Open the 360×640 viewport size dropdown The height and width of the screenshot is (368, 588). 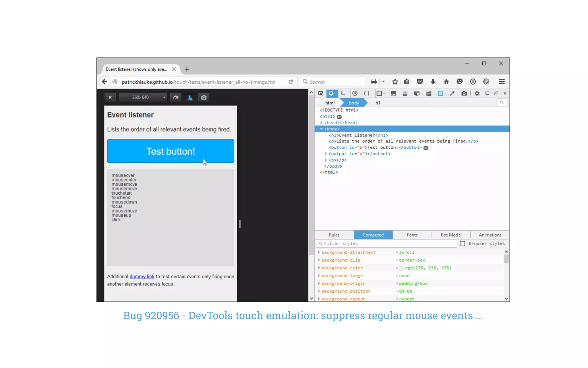pos(143,97)
